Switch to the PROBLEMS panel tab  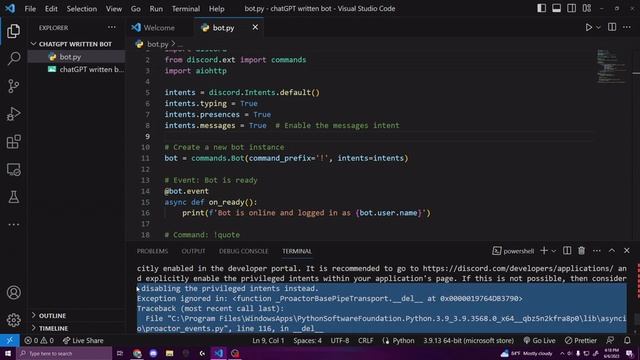152,251
